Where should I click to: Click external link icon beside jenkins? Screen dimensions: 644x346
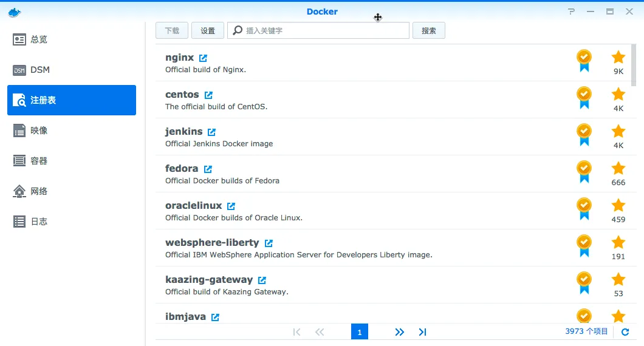pyautogui.click(x=211, y=132)
